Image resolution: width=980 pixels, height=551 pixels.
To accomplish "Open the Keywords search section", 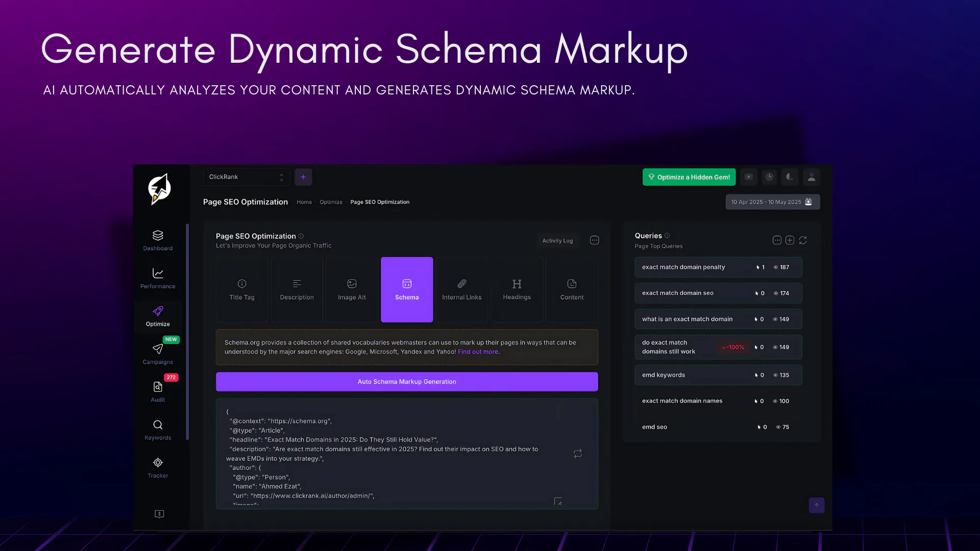I will pyautogui.click(x=158, y=430).
